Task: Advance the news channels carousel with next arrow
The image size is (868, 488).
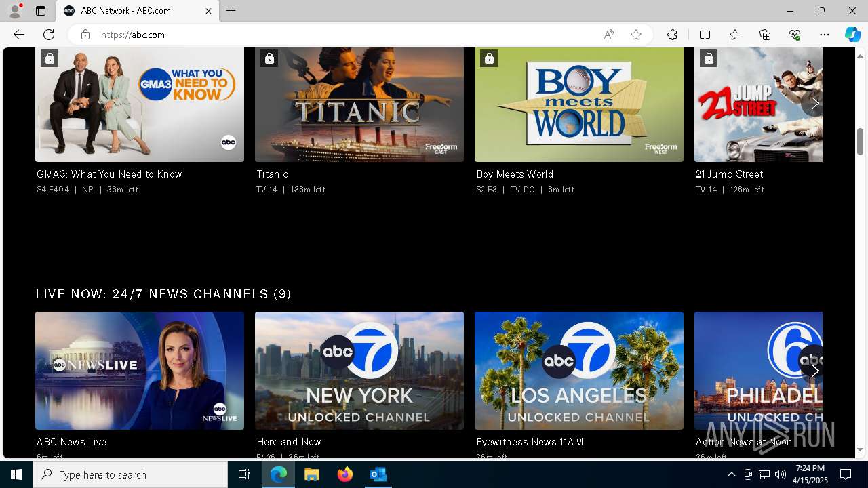Action: click(x=814, y=371)
